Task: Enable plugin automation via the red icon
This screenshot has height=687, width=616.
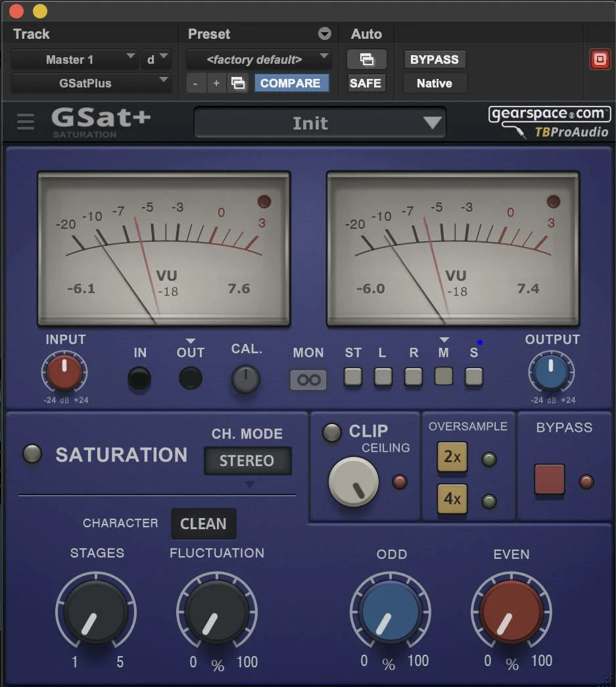Action: 600,59
